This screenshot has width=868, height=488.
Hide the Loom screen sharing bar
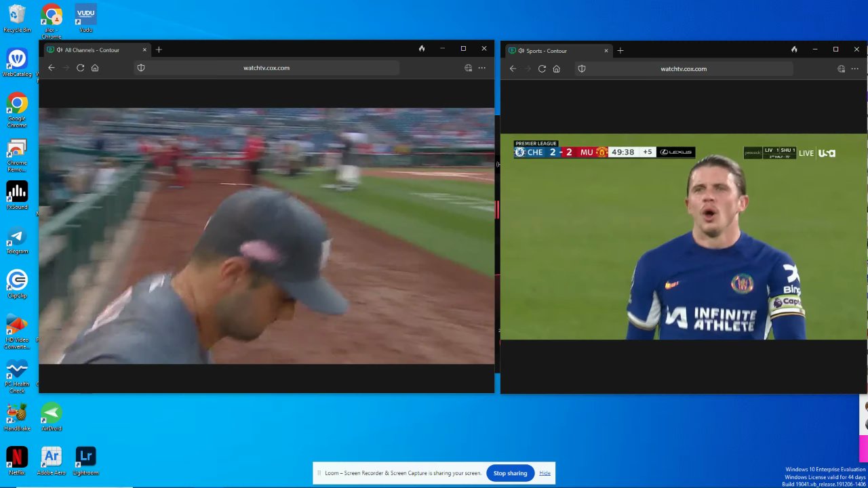545,473
